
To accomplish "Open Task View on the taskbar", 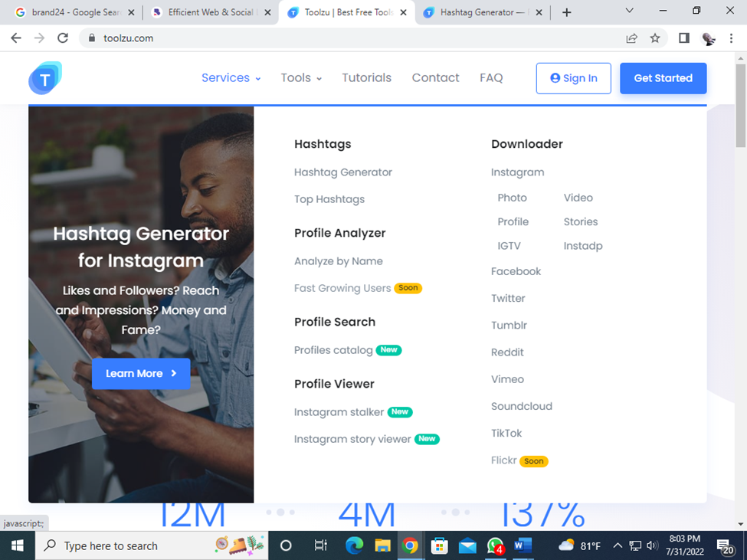I will pos(320,545).
